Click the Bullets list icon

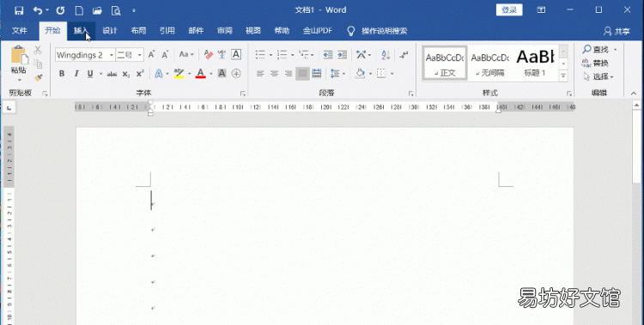pos(260,55)
